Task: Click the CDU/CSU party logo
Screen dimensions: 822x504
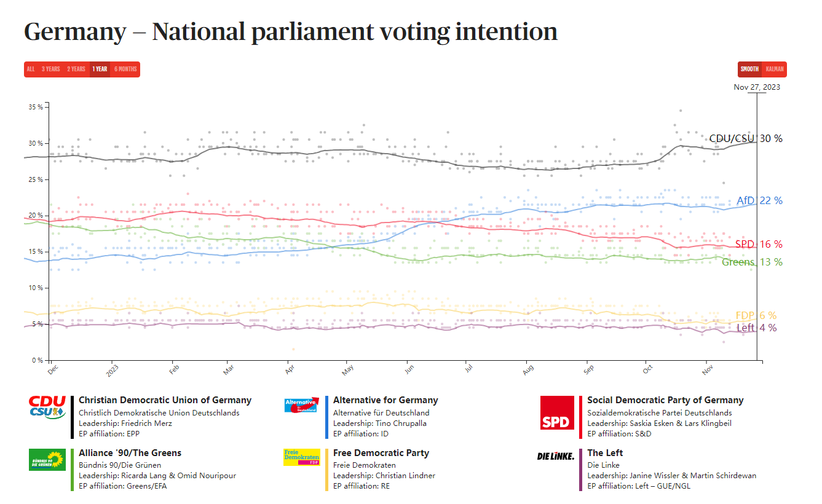Action: (x=47, y=408)
